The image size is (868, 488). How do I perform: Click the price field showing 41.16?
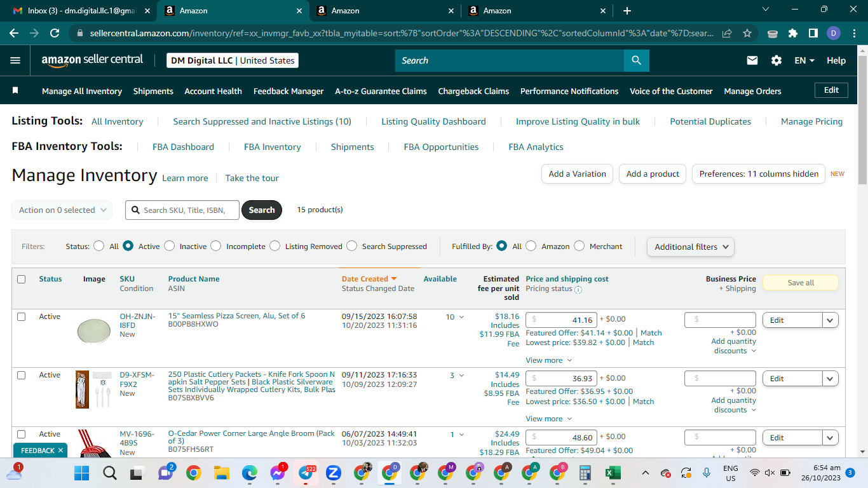pyautogui.click(x=561, y=320)
